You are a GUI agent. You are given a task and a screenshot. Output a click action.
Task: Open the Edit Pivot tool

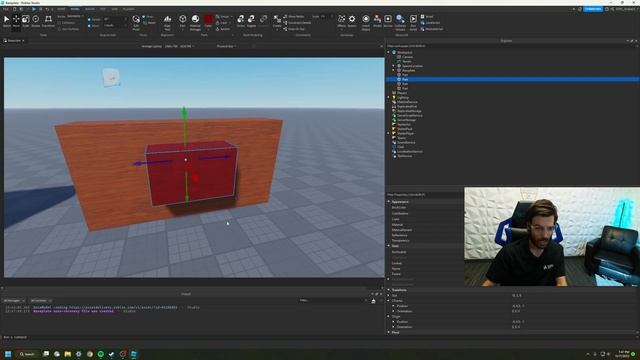[x=136, y=23]
